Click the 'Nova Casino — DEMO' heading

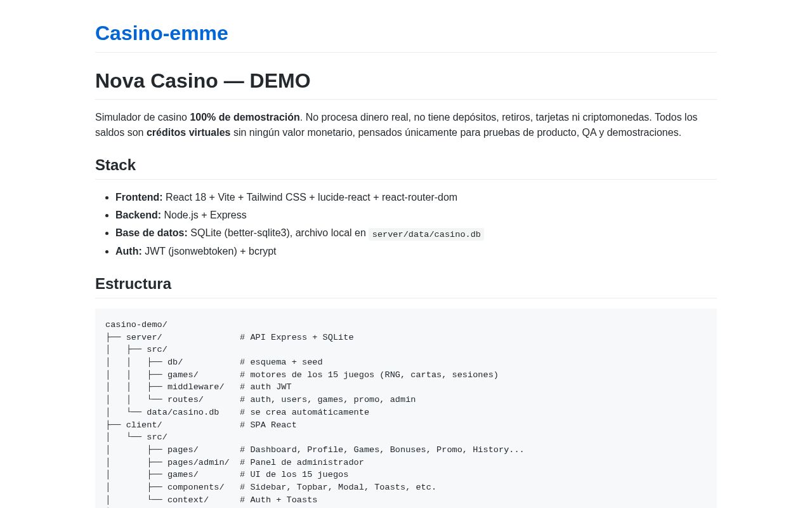[x=203, y=81]
